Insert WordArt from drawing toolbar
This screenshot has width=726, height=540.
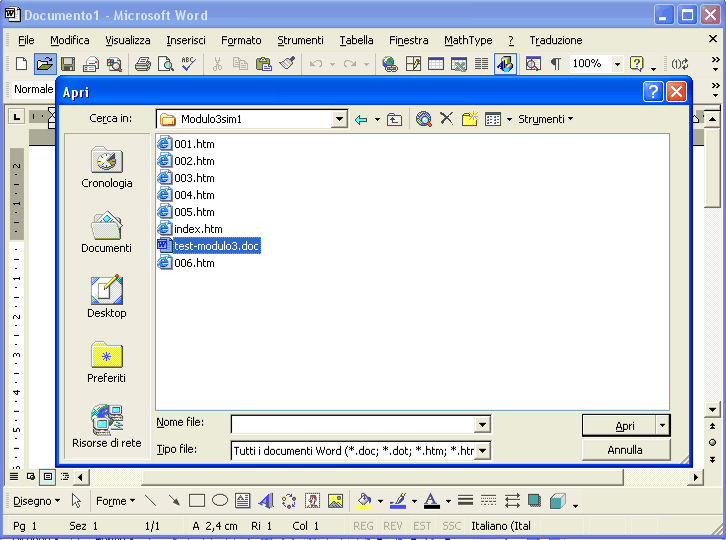click(x=266, y=501)
